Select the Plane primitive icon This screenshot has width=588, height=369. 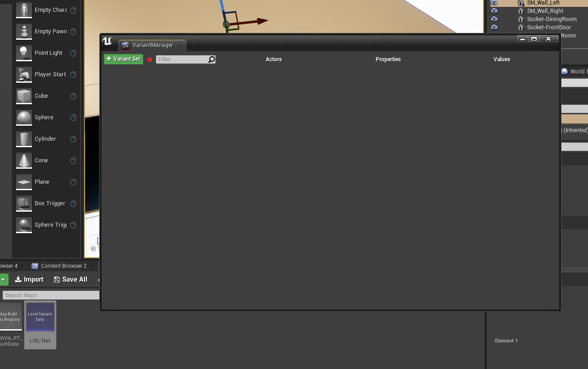pyautogui.click(x=24, y=182)
